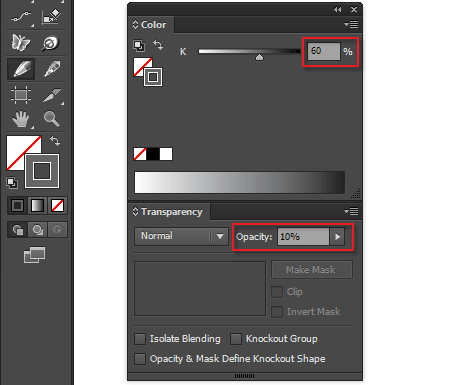Screen dimensions: 450x385
Task: Select the Eyedropper tool
Action: coord(52,69)
